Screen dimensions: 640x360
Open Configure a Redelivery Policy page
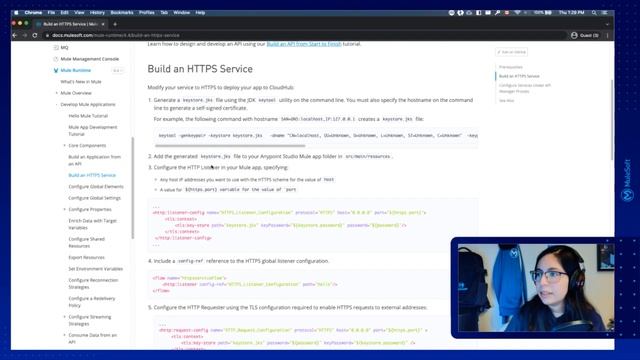91,302
